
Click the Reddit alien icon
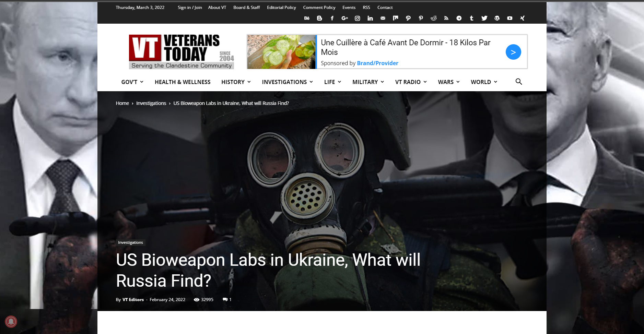(434, 18)
